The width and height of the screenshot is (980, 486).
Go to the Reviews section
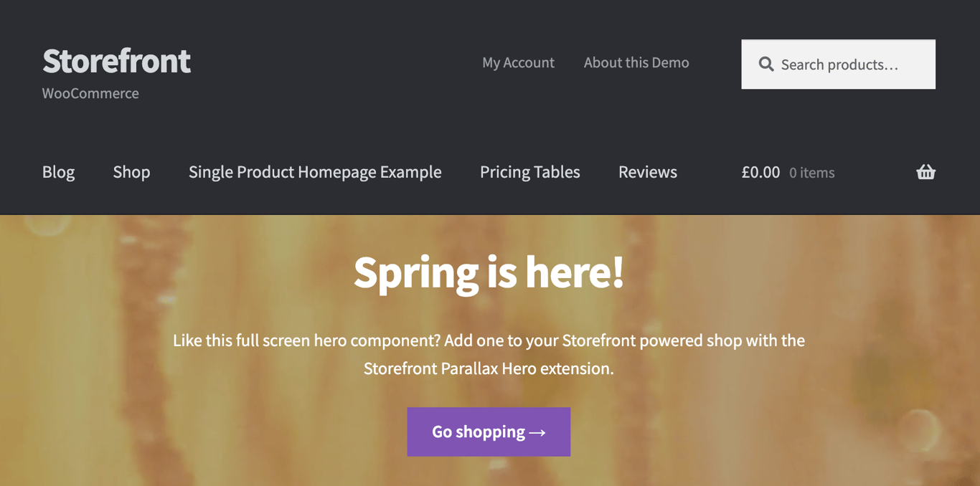pyautogui.click(x=647, y=172)
